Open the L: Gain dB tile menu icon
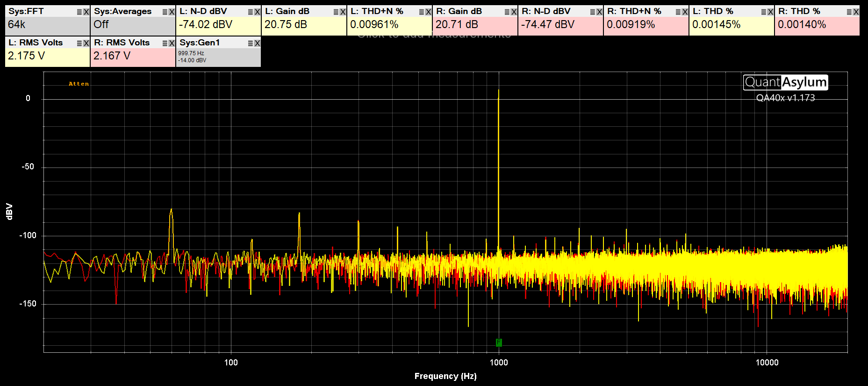The height and width of the screenshot is (386, 868). tap(336, 12)
